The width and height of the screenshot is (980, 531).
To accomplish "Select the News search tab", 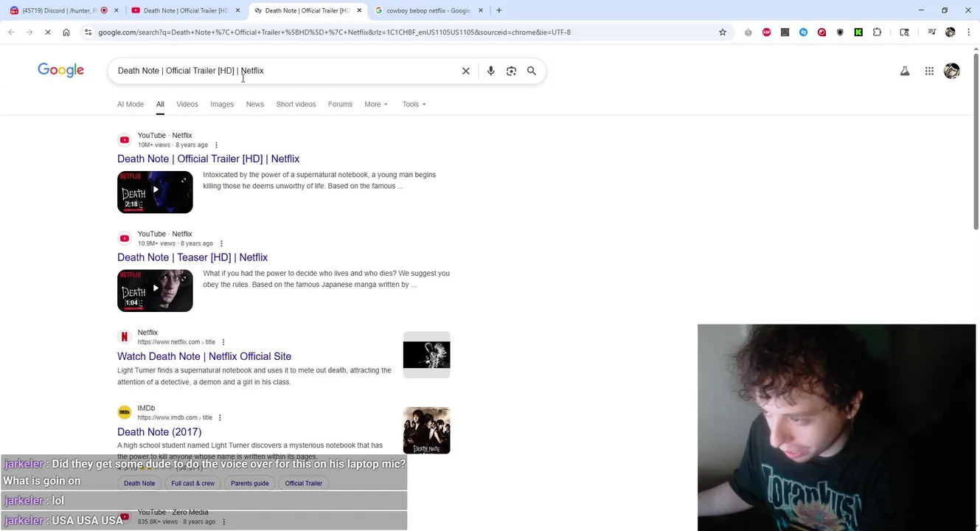I will point(255,104).
